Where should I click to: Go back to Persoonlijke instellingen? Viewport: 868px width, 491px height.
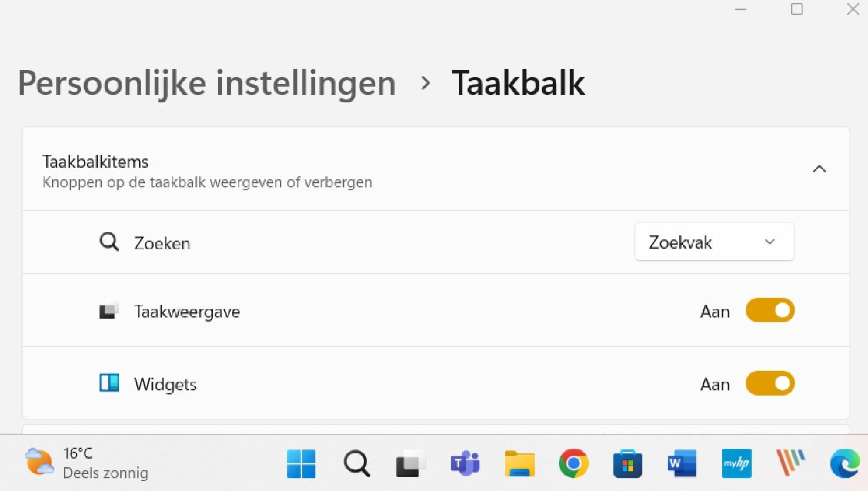coord(207,83)
